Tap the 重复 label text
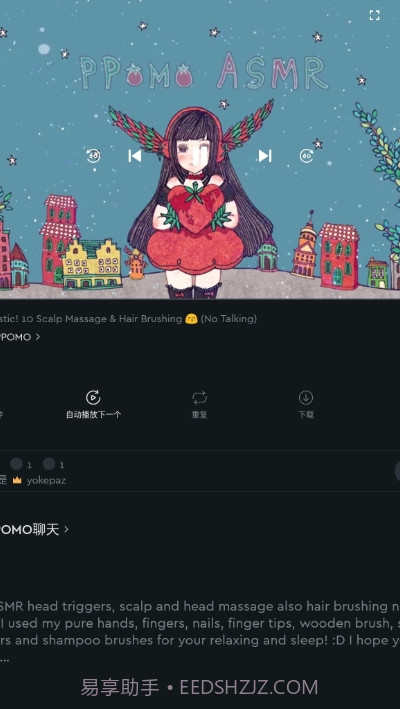 click(x=199, y=415)
